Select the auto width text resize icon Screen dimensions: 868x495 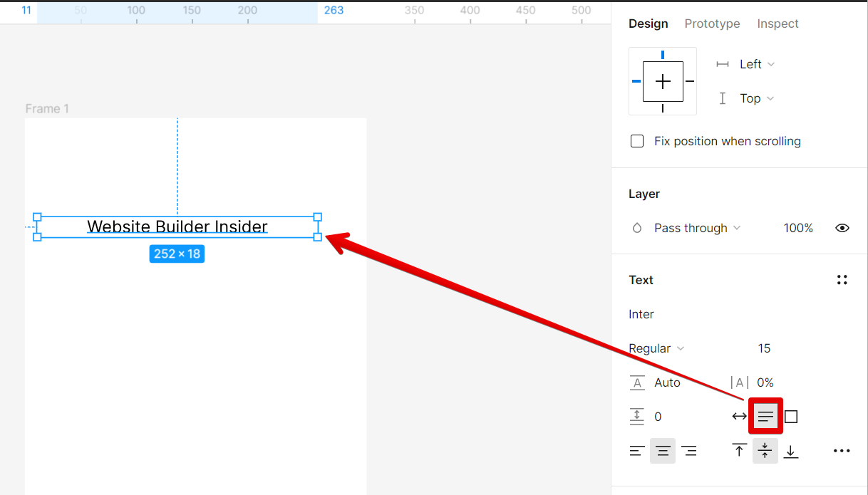(x=739, y=416)
